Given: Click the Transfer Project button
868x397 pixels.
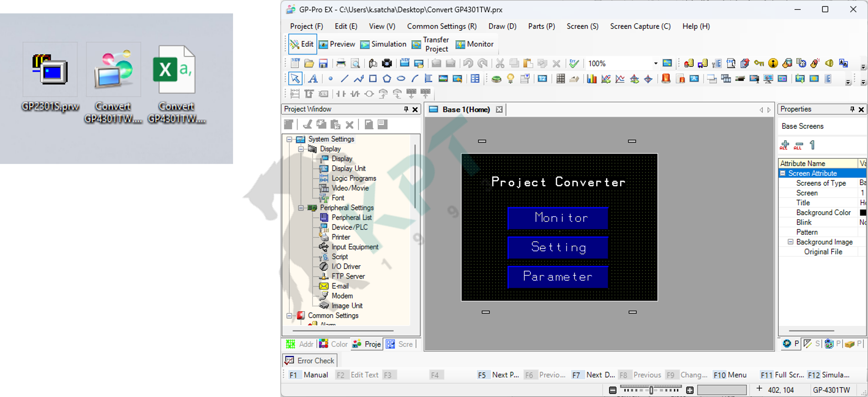Looking at the screenshot, I should 431,44.
